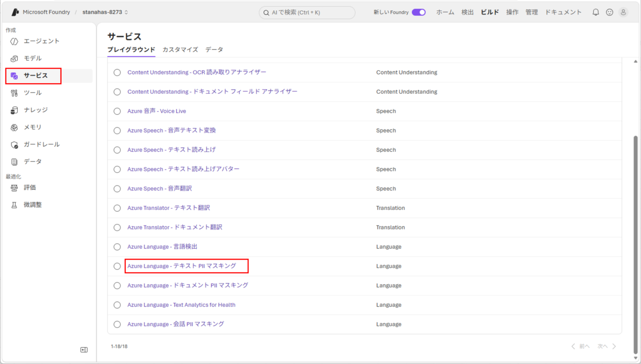
Task: Click the モデル sidebar icon
Action: (14, 59)
